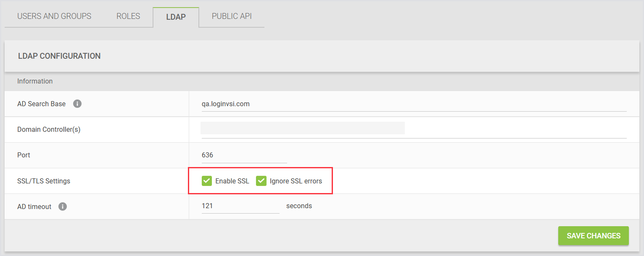Screen dimensions: 644x256
Task: Click the AD Search Base label text
Action: coord(41,104)
